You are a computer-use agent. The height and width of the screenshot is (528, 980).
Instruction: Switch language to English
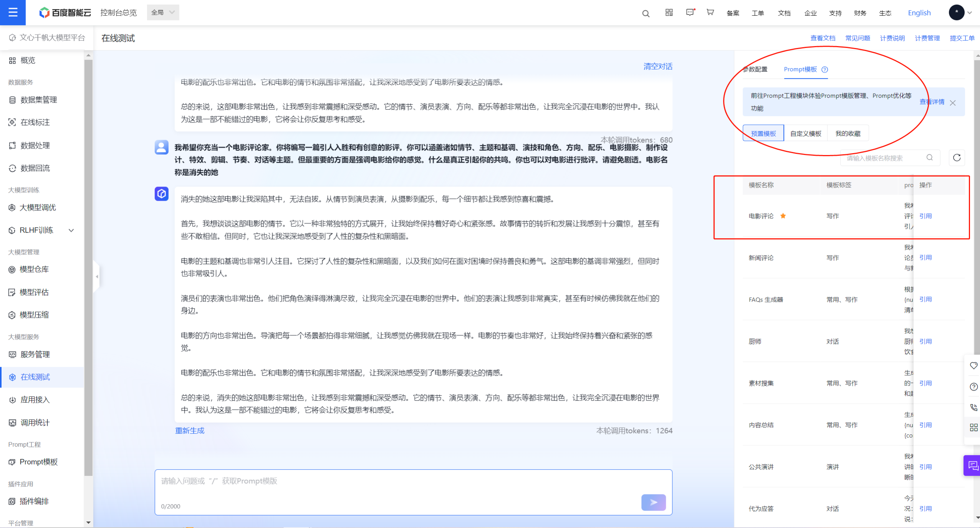click(x=919, y=13)
